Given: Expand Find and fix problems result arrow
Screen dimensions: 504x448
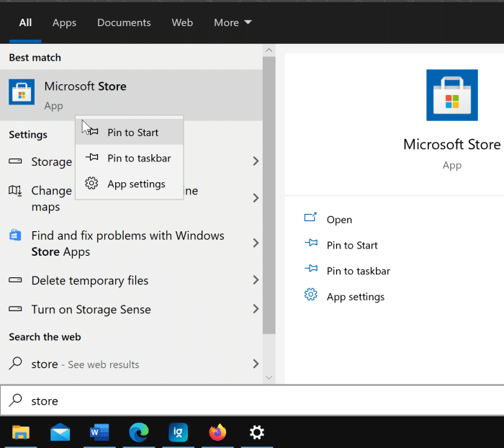Looking at the screenshot, I should coord(256,243).
